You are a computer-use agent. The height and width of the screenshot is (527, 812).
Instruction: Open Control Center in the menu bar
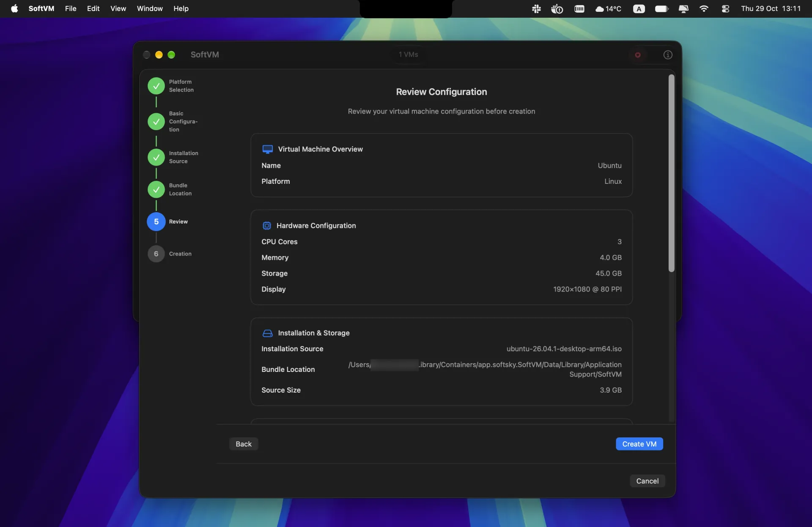[x=725, y=8]
